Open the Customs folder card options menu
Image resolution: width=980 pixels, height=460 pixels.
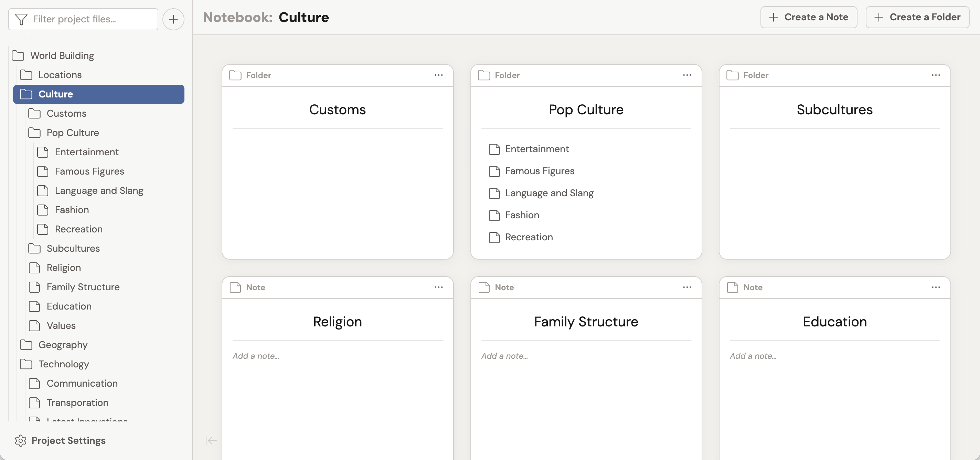click(x=439, y=75)
